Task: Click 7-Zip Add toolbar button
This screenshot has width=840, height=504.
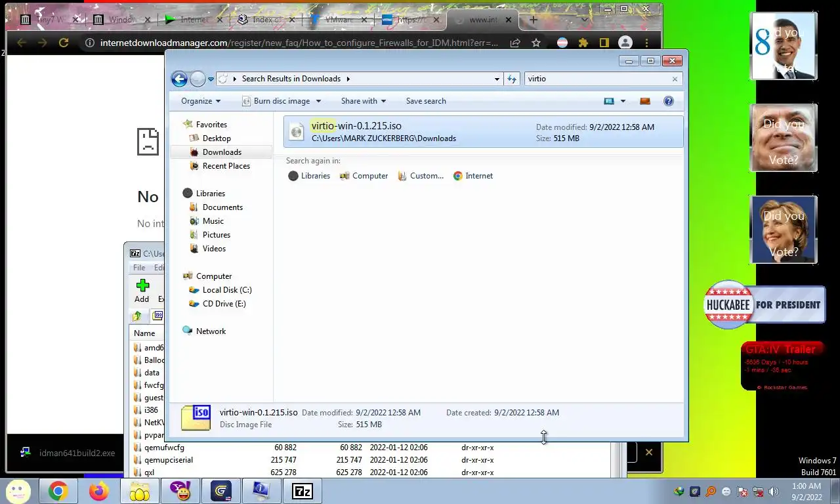Action: tap(142, 291)
